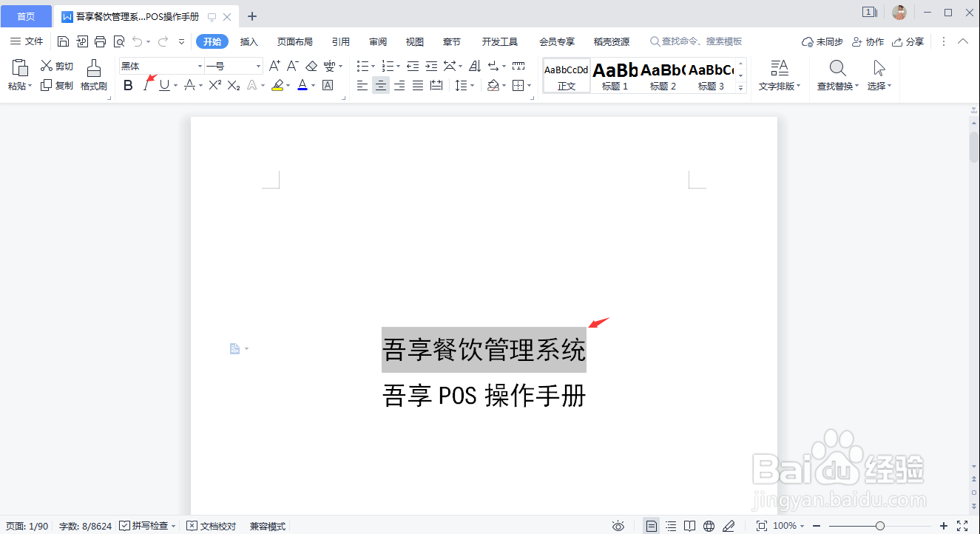Click the Redo arrow icon

[163, 41]
